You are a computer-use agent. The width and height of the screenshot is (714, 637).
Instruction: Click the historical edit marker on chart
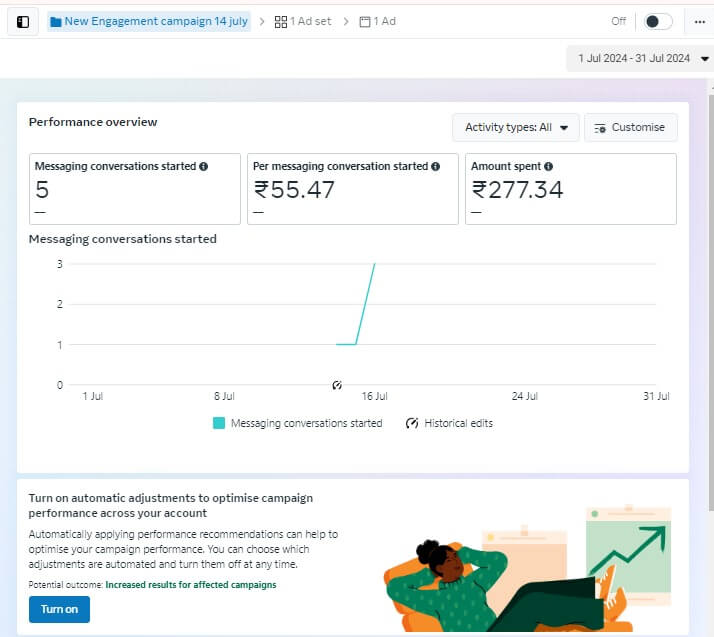(337, 385)
